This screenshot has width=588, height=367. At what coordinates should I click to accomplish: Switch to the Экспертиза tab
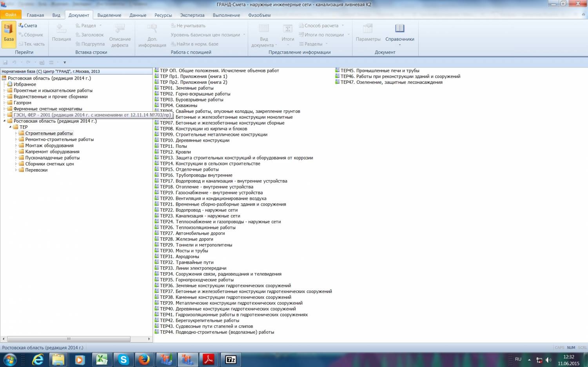click(192, 15)
